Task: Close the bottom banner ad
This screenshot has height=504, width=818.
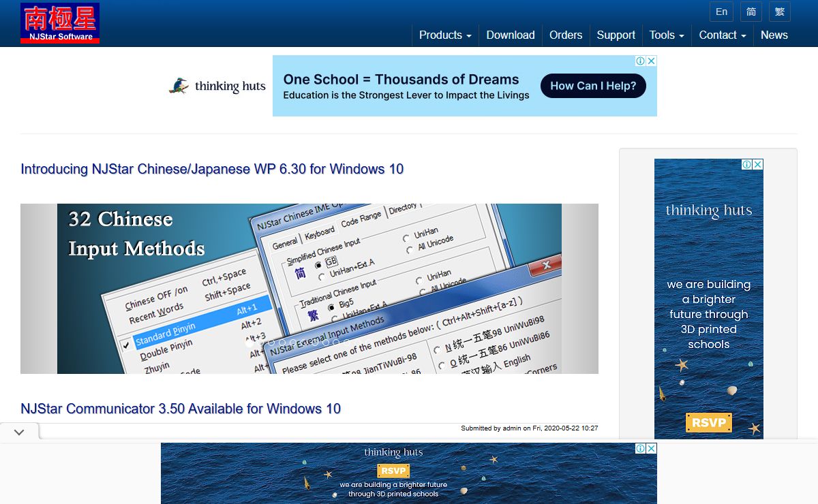Action: 652,448
